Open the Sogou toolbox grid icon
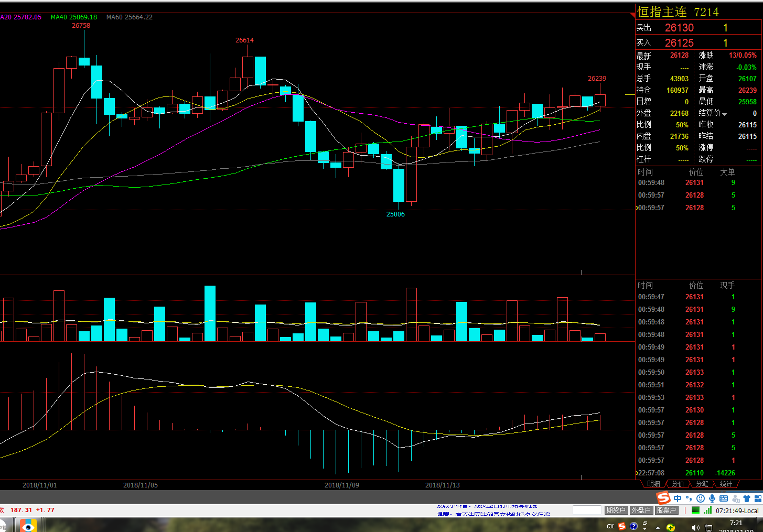Viewport: 763px width, 532px height. pos(758,498)
